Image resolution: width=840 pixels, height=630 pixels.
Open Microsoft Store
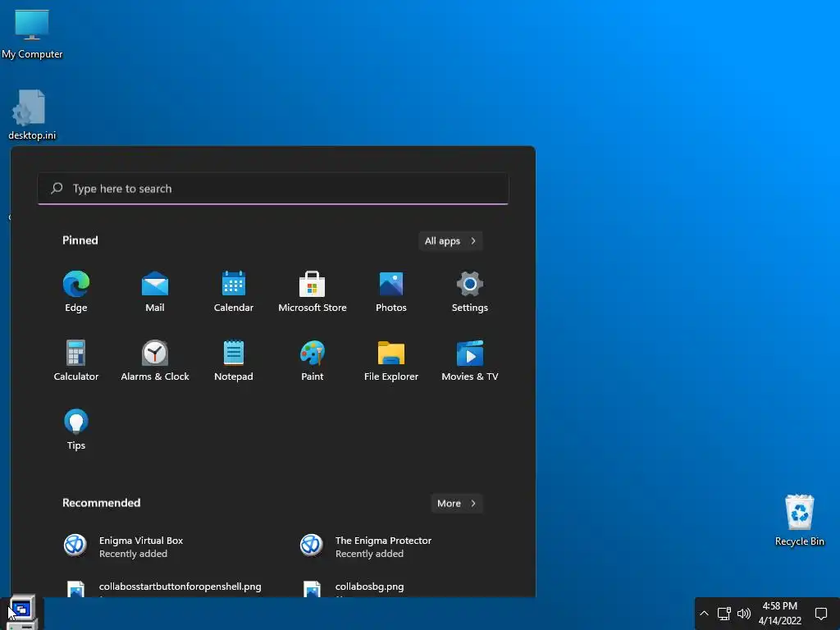[x=313, y=292]
